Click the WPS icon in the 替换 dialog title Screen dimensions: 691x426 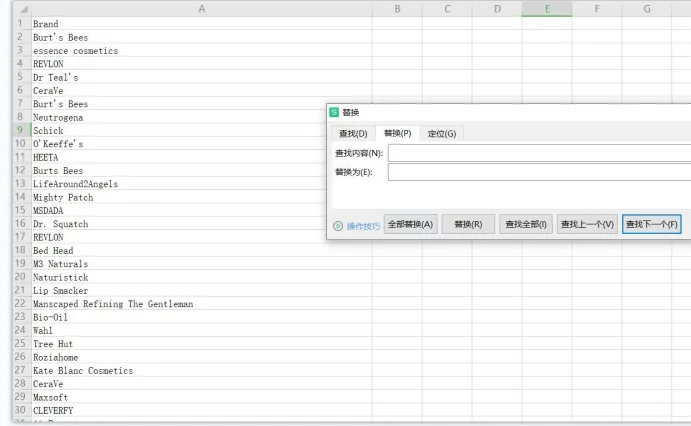(x=334, y=112)
